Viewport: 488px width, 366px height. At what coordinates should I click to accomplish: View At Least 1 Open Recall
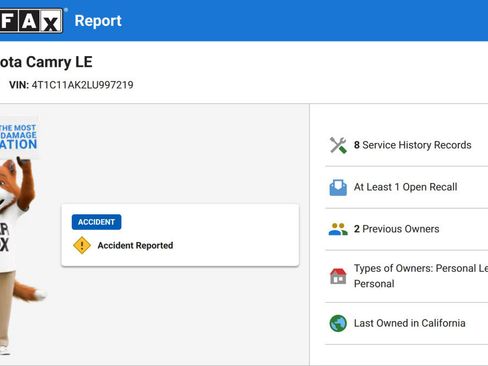tap(405, 187)
